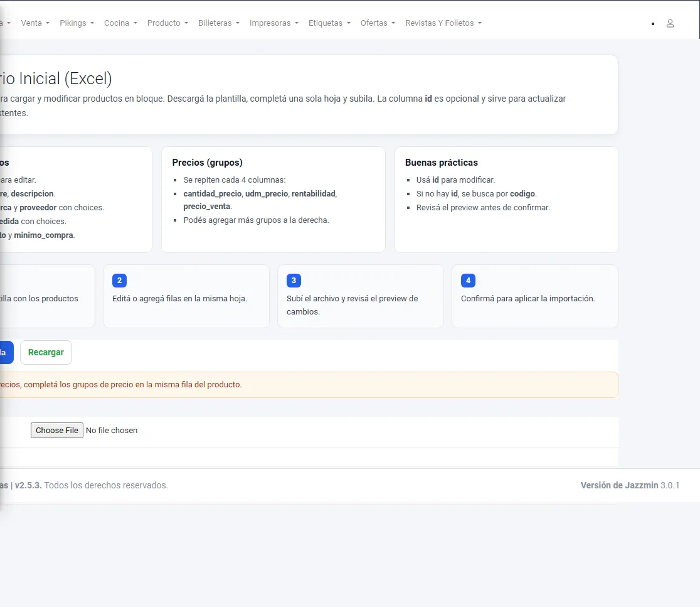
Task: Expand the Producto dropdown menu
Action: click(x=168, y=23)
